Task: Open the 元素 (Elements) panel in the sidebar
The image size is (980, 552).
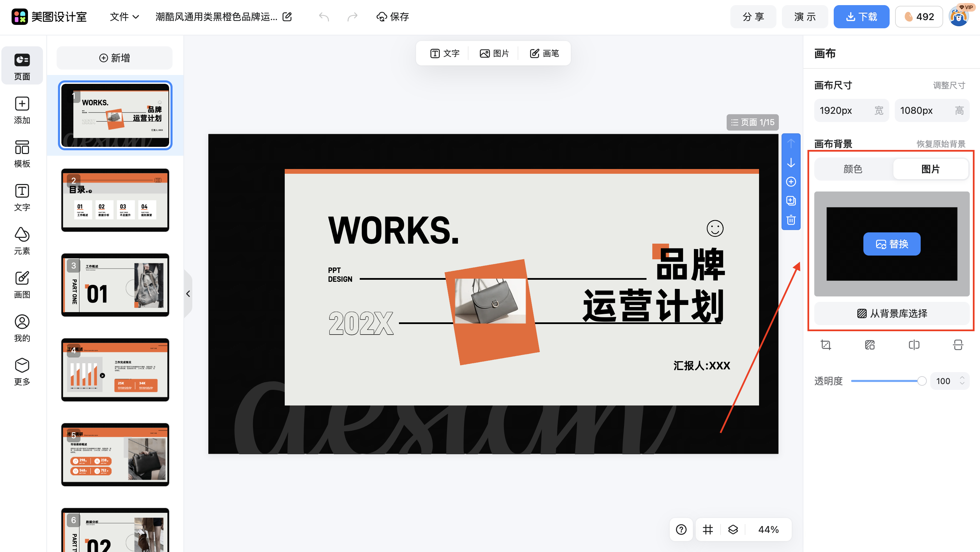Action: (22, 241)
